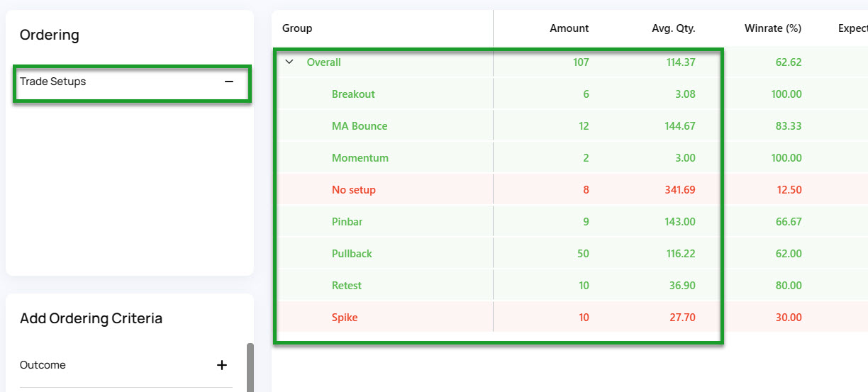
Task: Select the Retest row
Action: (x=569, y=285)
